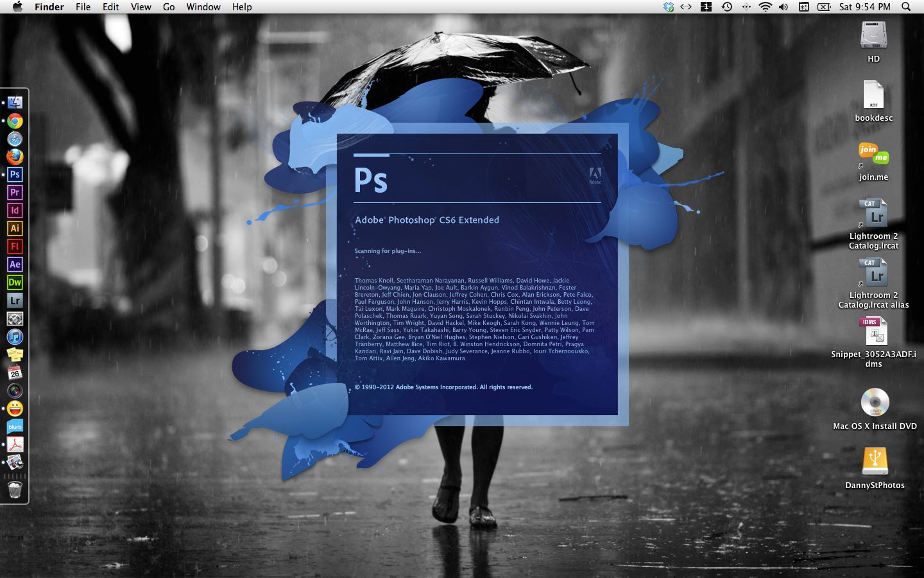
Task: Open the Go menu
Action: (x=169, y=7)
